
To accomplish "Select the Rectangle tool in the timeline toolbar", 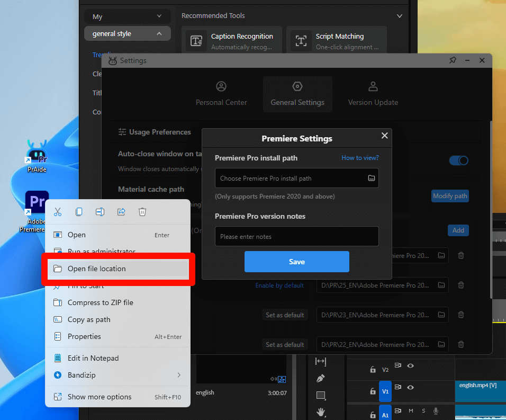I will [x=320, y=395].
